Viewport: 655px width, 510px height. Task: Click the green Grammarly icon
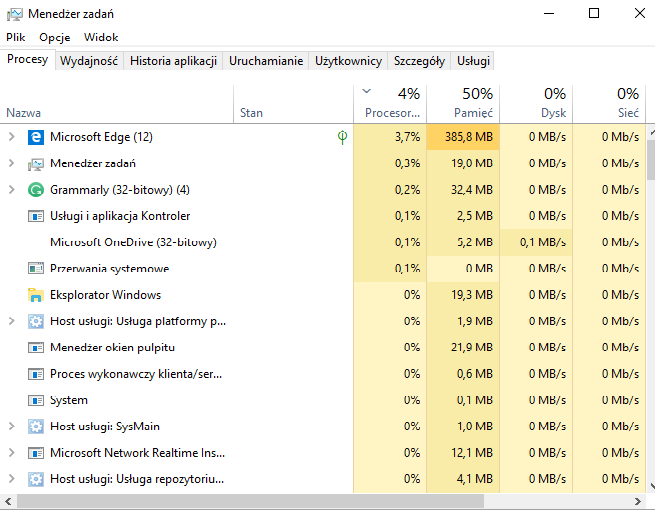[36, 189]
